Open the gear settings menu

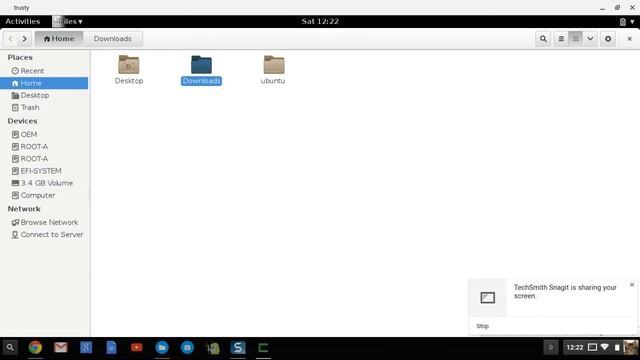coord(608,39)
